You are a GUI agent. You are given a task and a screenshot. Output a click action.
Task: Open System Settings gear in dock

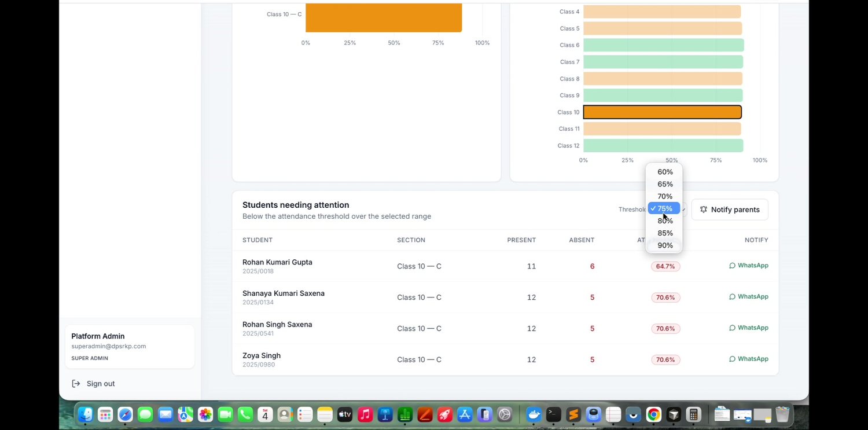(x=505, y=414)
